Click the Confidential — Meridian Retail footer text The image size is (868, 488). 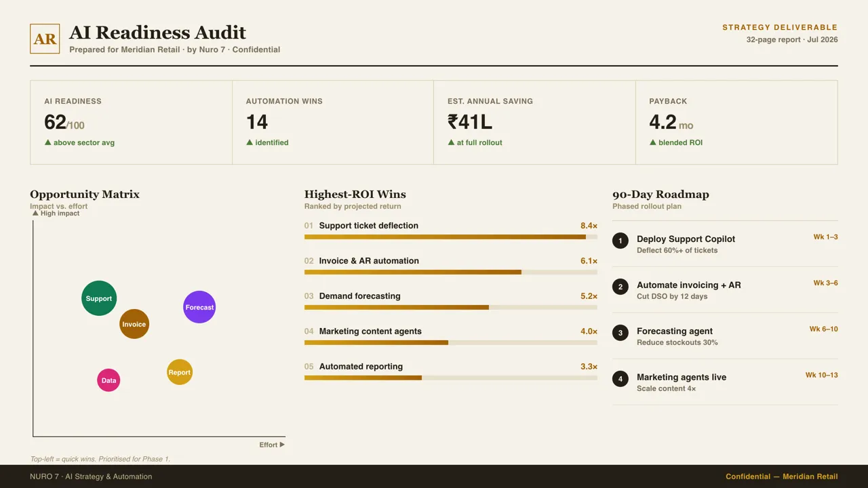782,476
